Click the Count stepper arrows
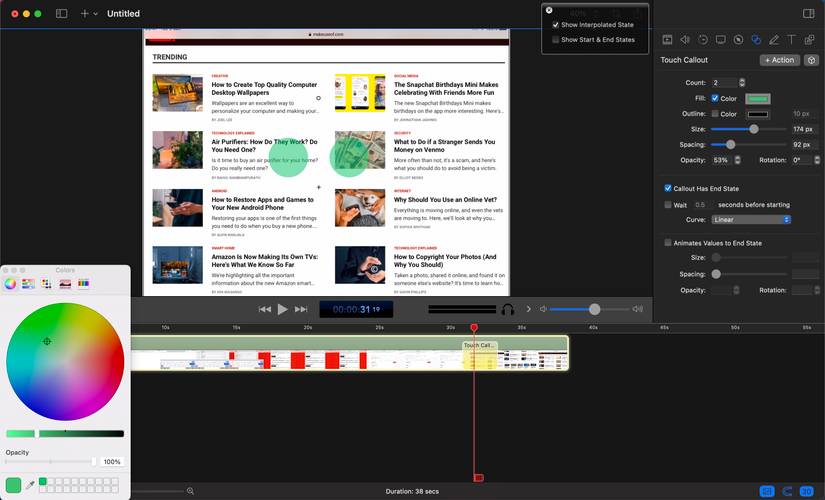Image resolution: width=825 pixels, height=500 pixels. tap(742, 83)
